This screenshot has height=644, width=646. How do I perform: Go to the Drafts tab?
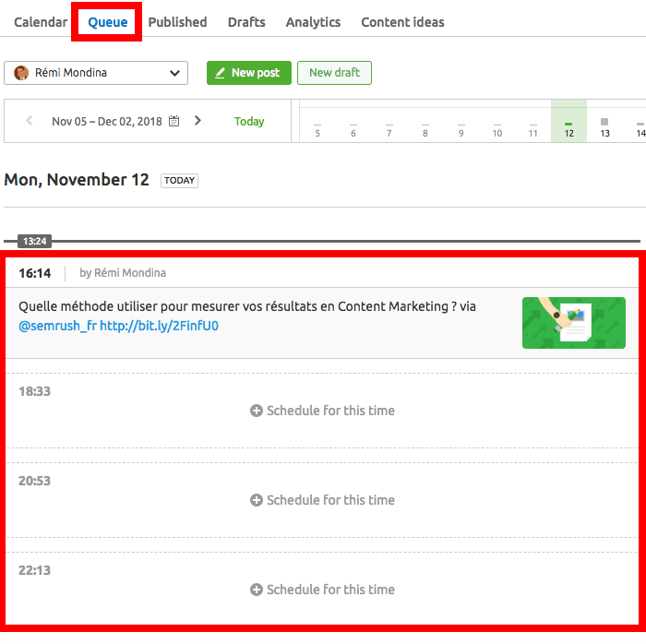(246, 22)
